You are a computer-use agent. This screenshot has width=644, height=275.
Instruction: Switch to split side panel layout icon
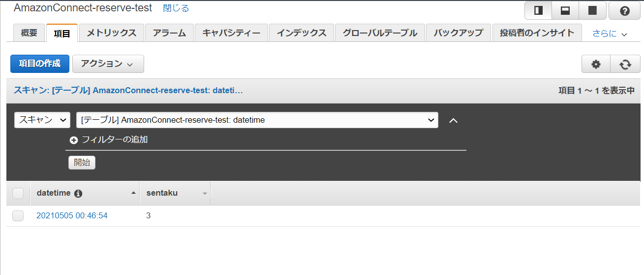538,10
